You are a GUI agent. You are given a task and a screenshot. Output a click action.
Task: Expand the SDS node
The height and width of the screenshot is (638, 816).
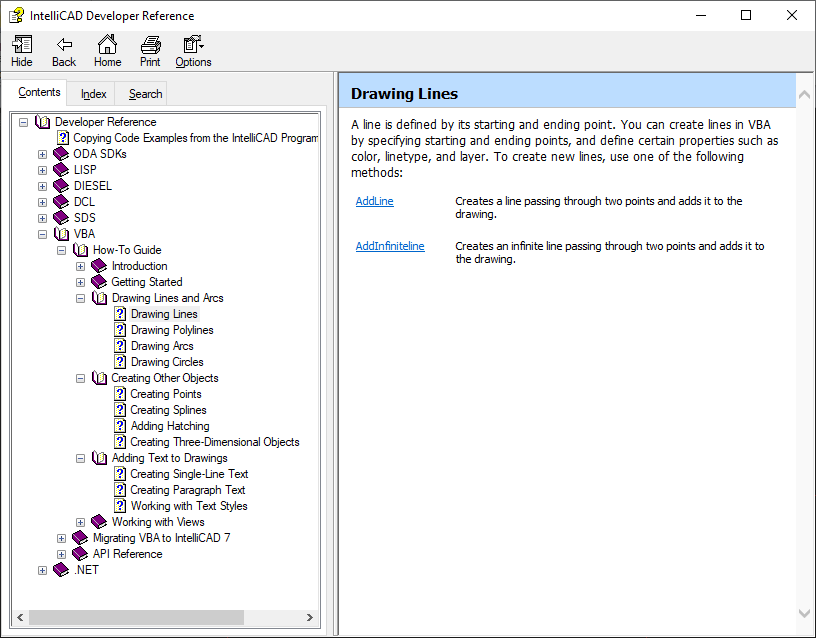(43, 219)
